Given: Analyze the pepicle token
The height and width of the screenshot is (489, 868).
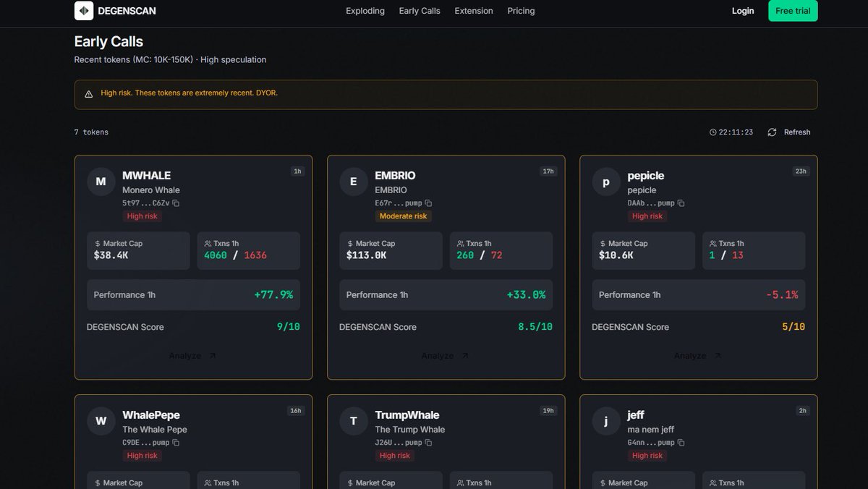Looking at the screenshot, I should click(697, 356).
